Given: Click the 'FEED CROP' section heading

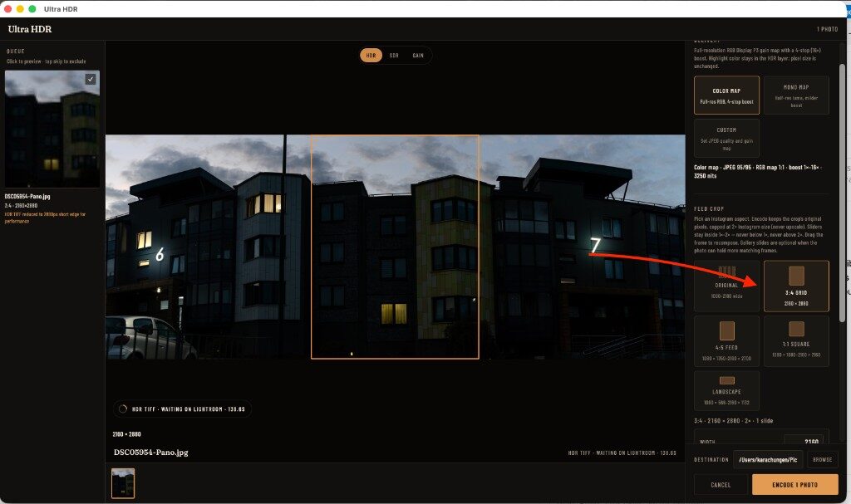Looking at the screenshot, I should click(x=709, y=209).
